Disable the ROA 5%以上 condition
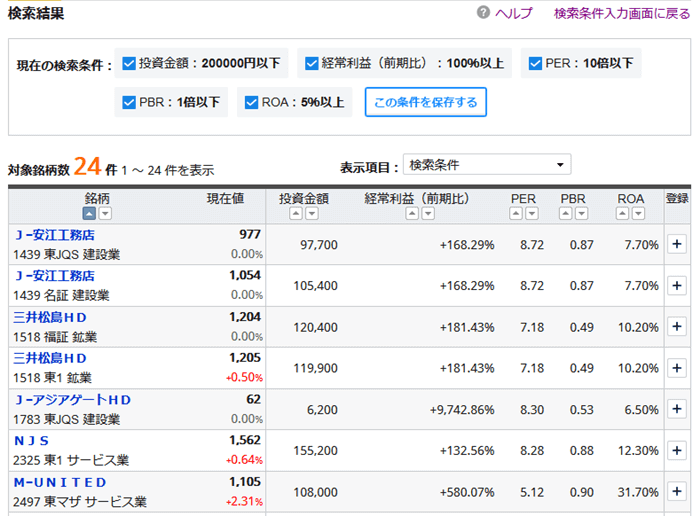The width and height of the screenshot is (700, 516). pyautogui.click(x=250, y=102)
